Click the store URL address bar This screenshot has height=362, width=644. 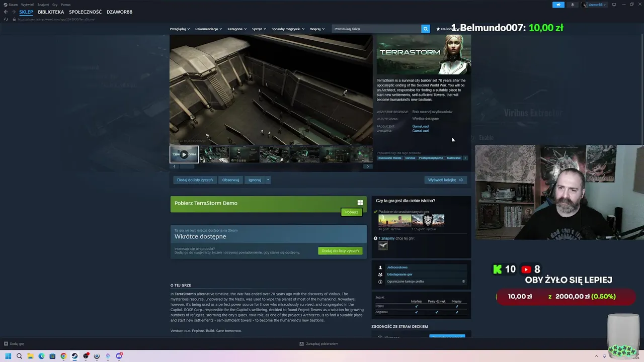(x=56, y=19)
